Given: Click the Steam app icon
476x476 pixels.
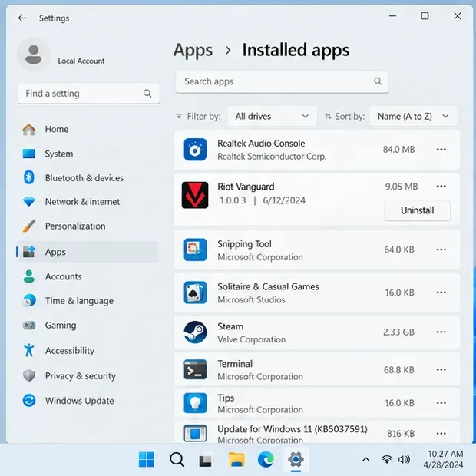Looking at the screenshot, I should pos(195,332).
